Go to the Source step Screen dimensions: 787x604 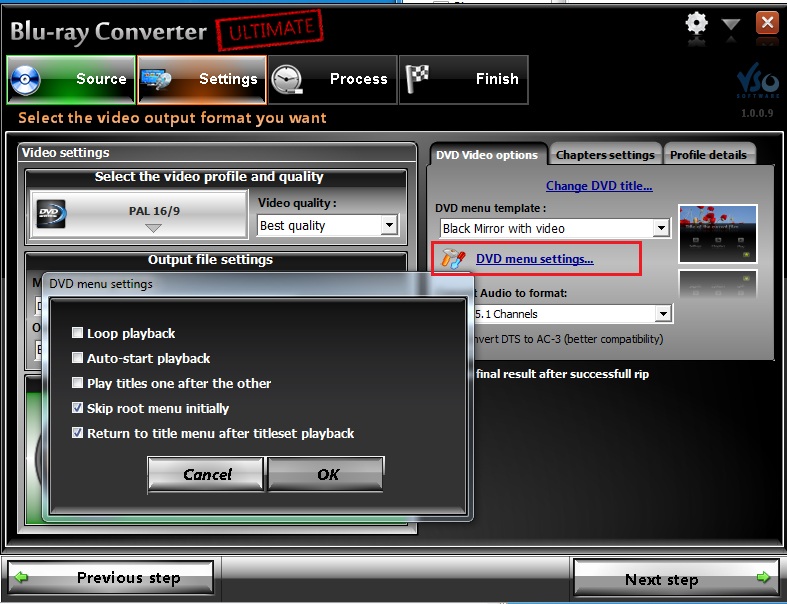[71, 80]
